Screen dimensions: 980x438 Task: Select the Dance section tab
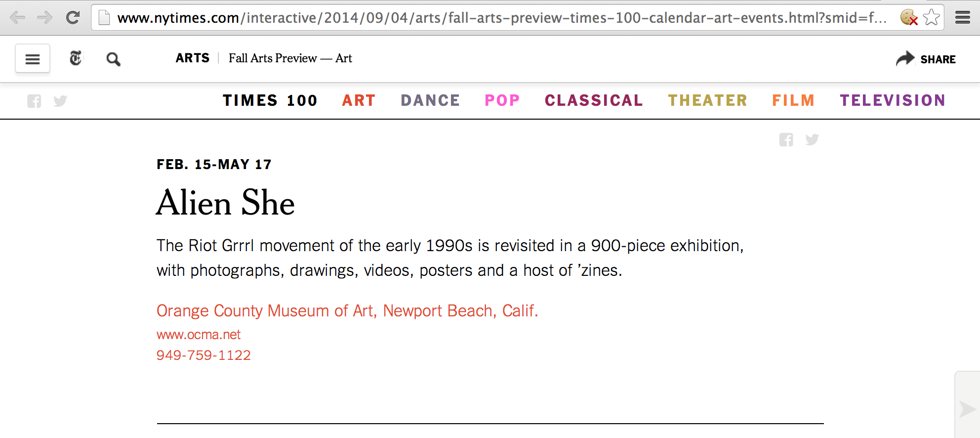[x=430, y=100]
